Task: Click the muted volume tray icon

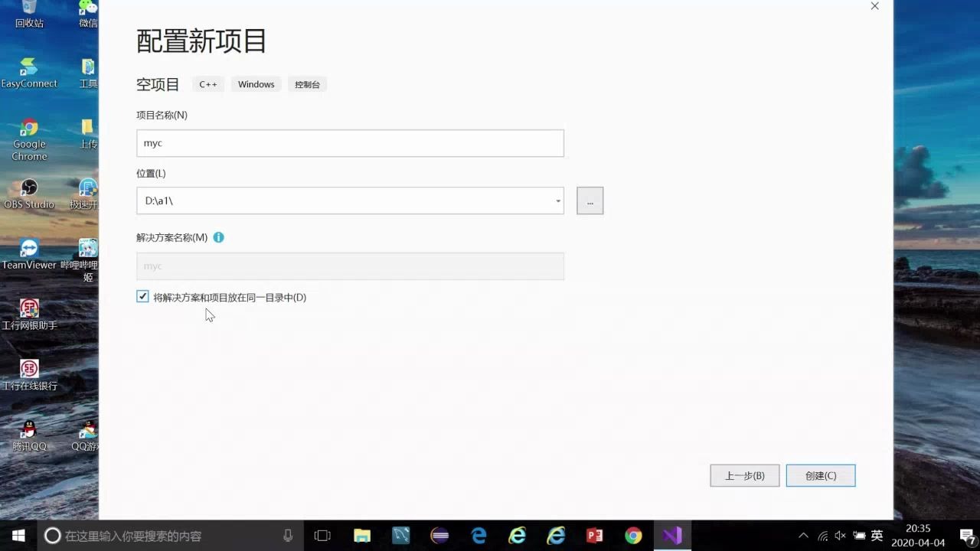Action: click(x=841, y=536)
